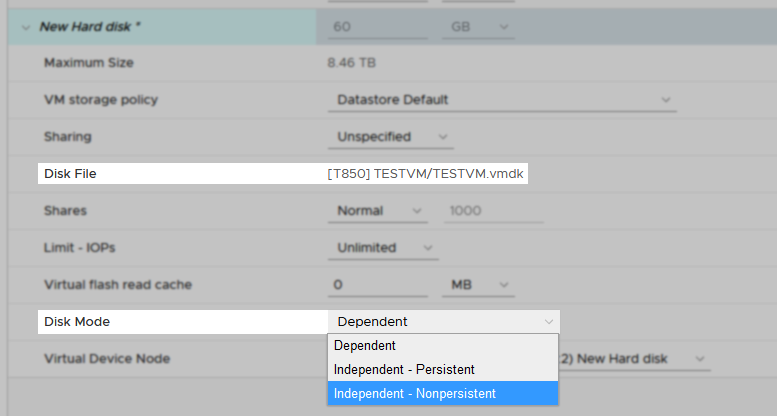Click the VM storage policy label
Viewport: 777px width, 416px height.
coord(101,100)
